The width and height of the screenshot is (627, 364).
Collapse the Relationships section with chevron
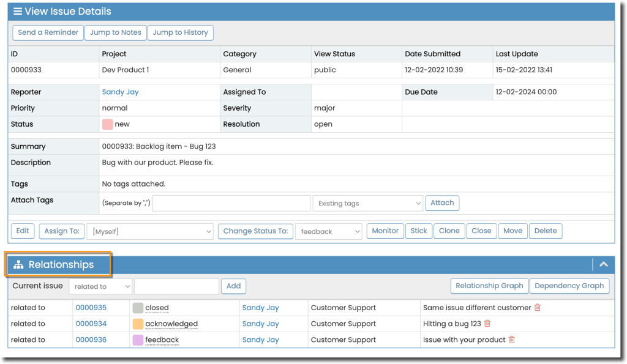[x=603, y=264]
